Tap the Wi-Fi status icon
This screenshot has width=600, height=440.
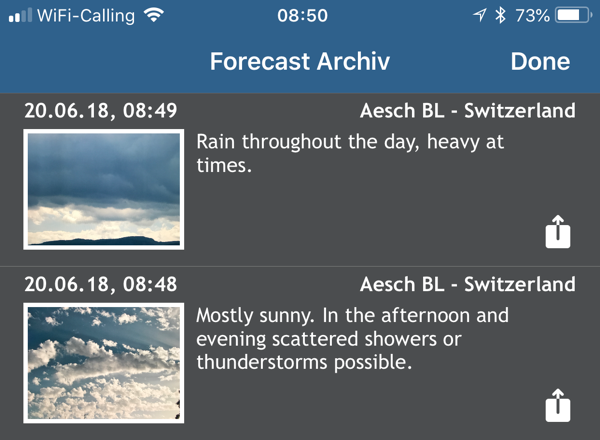tap(154, 15)
